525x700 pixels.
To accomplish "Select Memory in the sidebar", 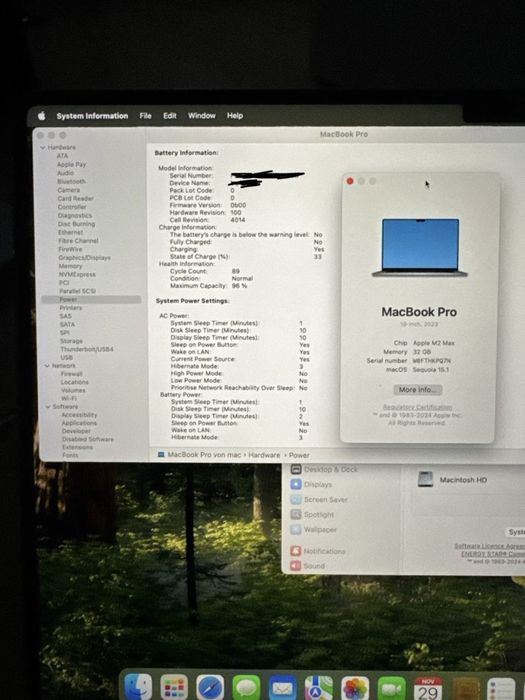I will pos(71,266).
